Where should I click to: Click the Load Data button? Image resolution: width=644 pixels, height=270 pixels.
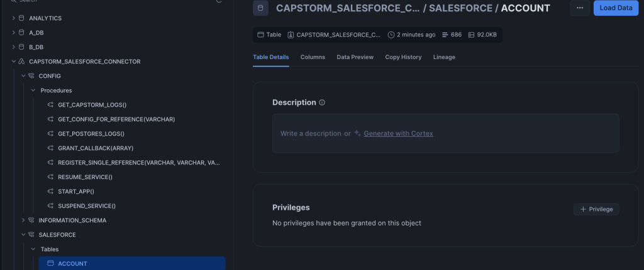click(x=616, y=8)
